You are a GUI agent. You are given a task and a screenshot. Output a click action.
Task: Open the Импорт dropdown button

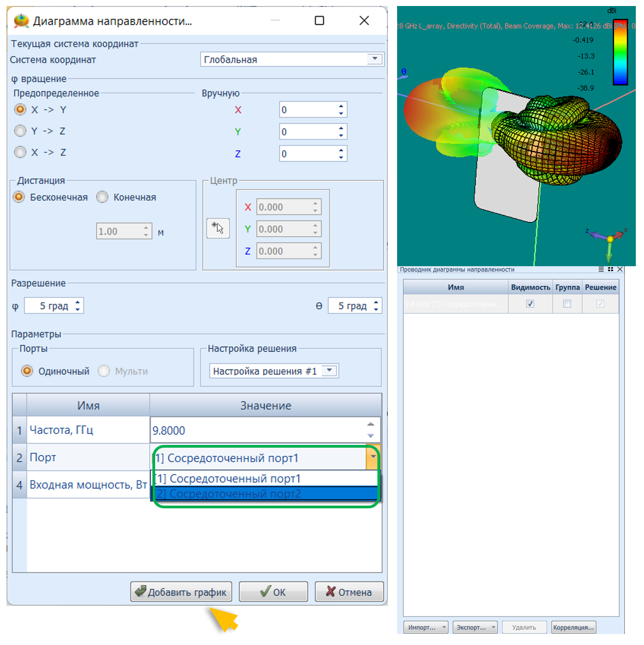(426, 628)
